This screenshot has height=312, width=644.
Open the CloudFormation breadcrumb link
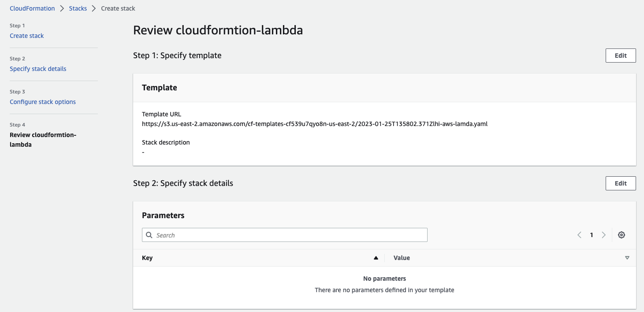(32, 8)
